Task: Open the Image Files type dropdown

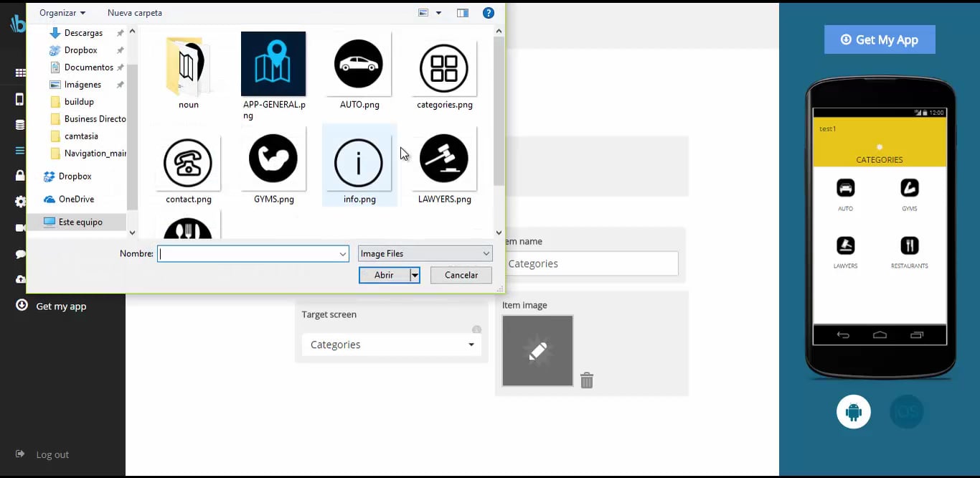Action: (425, 254)
